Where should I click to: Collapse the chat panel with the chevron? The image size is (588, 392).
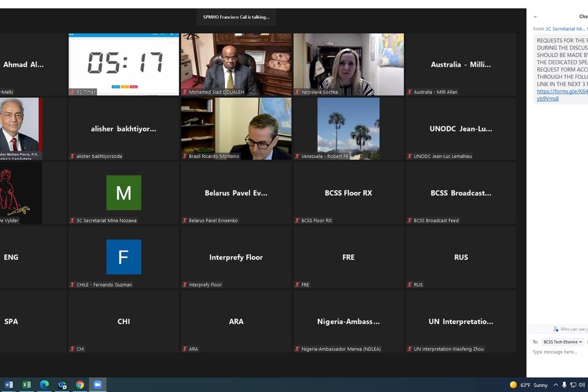[x=535, y=17]
